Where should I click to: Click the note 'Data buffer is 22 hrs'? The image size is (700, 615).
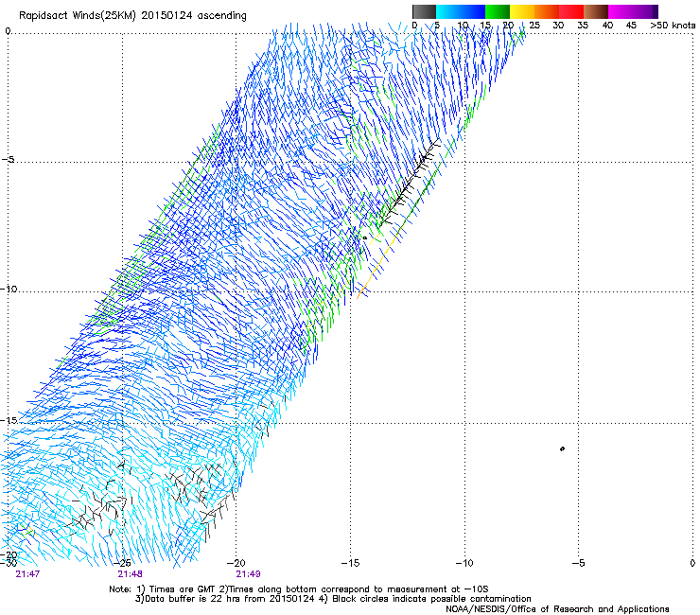coord(190,599)
